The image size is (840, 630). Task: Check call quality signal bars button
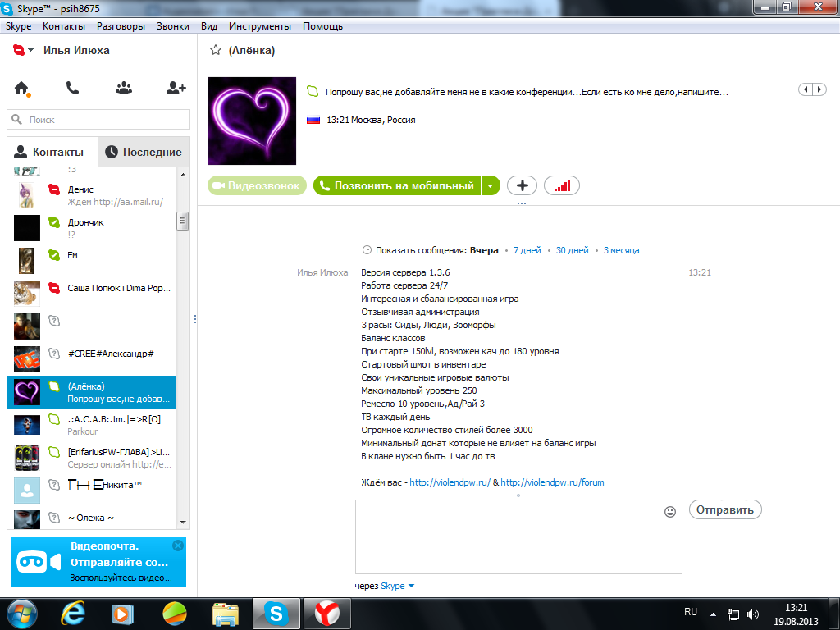tap(561, 186)
